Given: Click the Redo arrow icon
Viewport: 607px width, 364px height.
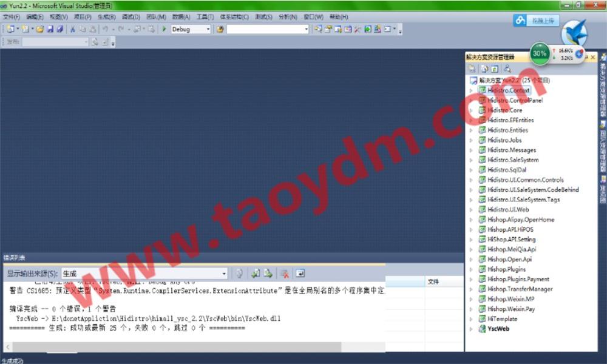Looking at the screenshot, I should pos(121,29).
